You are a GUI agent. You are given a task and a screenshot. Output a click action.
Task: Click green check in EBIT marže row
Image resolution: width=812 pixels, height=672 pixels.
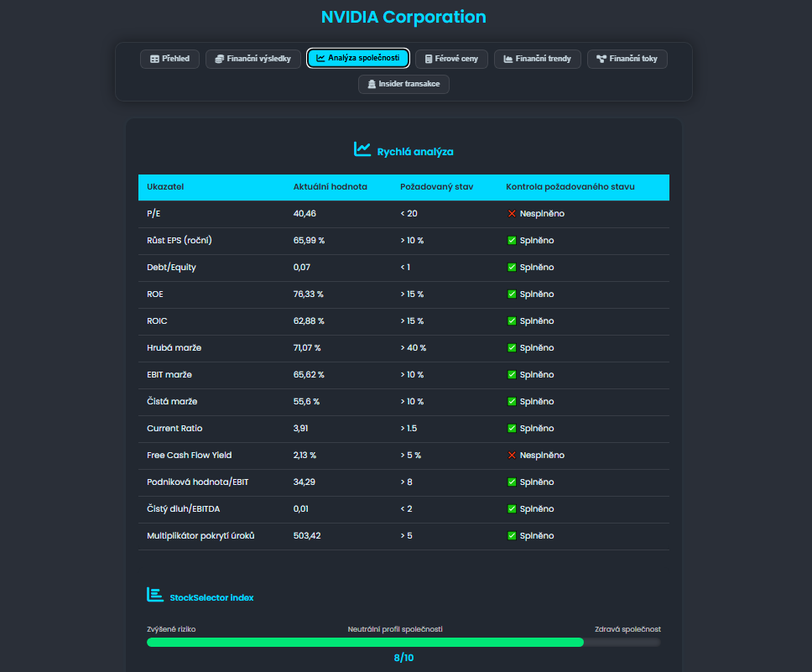512,375
